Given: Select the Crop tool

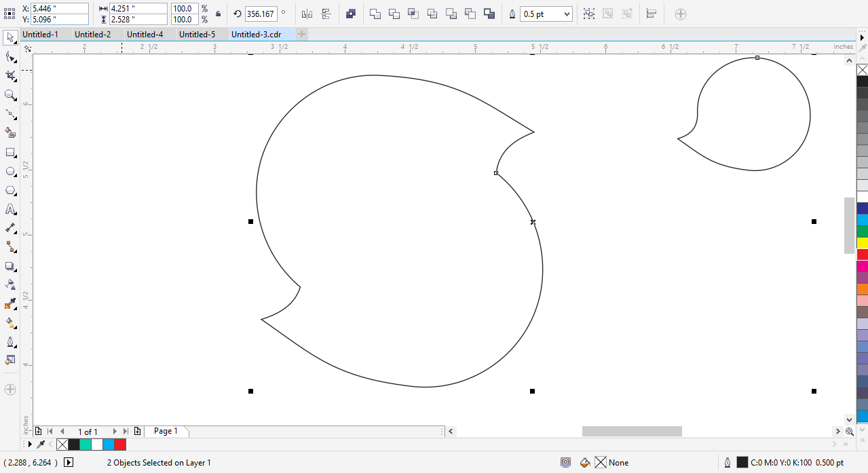Looking at the screenshot, I should (10, 76).
